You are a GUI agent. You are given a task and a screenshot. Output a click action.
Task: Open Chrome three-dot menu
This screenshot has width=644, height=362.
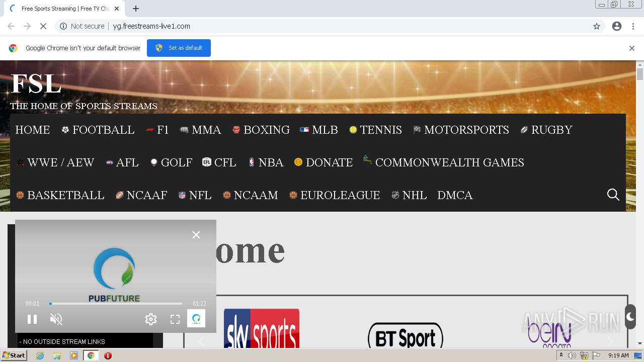point(633,26)
